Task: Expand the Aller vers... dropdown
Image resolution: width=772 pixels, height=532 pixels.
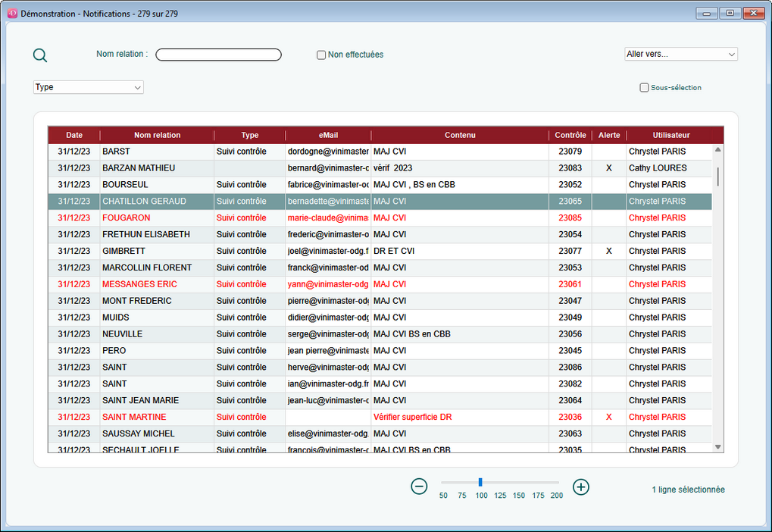Action: coord(680,55)
